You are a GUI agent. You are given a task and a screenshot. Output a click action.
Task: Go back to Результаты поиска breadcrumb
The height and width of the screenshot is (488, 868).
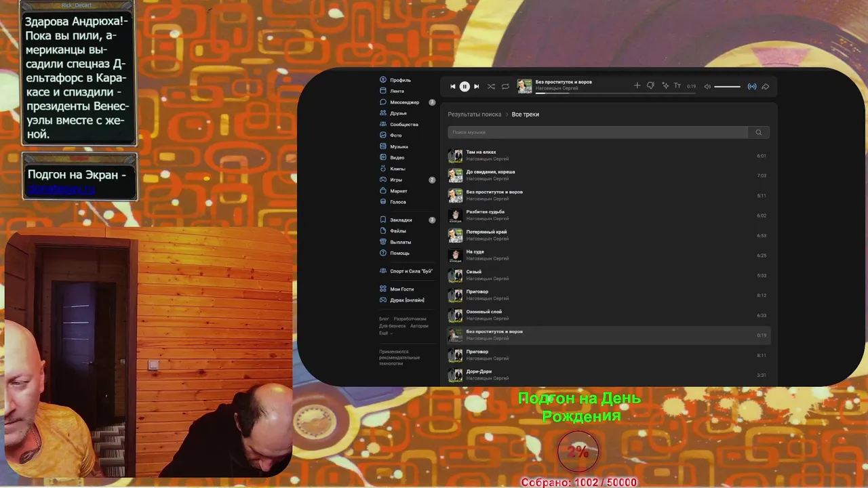(x=475, y=115)
